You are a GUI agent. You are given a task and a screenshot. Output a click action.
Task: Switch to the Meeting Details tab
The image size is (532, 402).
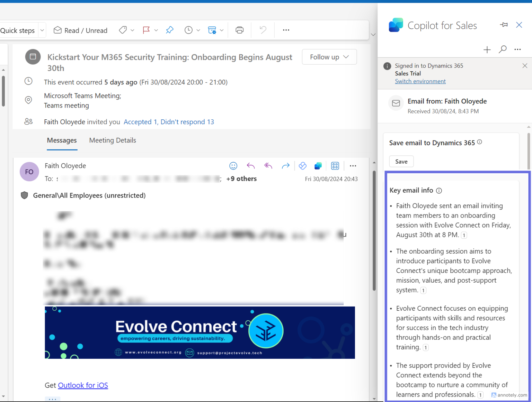click(x=113, y=140)
